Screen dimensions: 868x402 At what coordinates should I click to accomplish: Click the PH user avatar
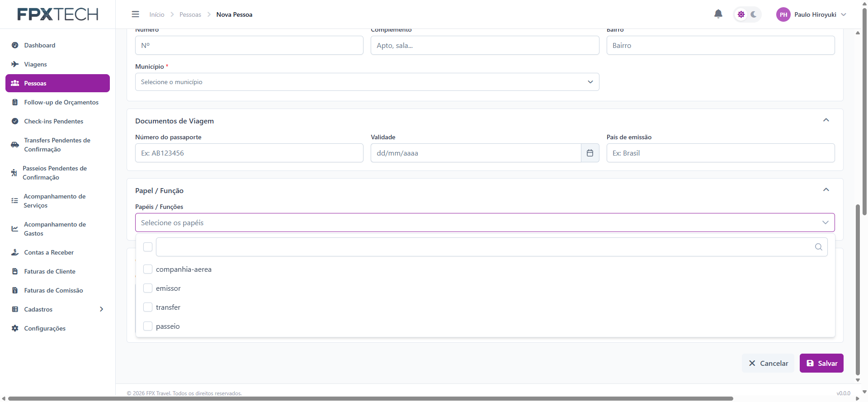pyautogui.click(x=783, y=14)
